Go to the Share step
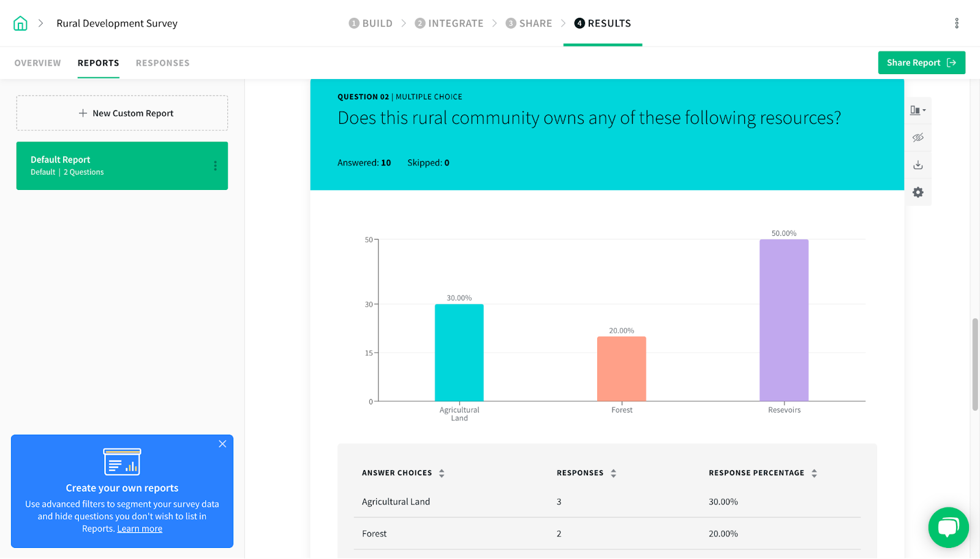 click(x=529, y=23)
